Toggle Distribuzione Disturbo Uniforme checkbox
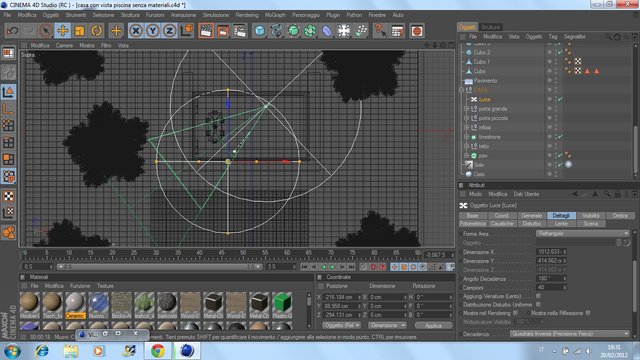The width and height of the screenshot is (640, 360). pos(538,304)
